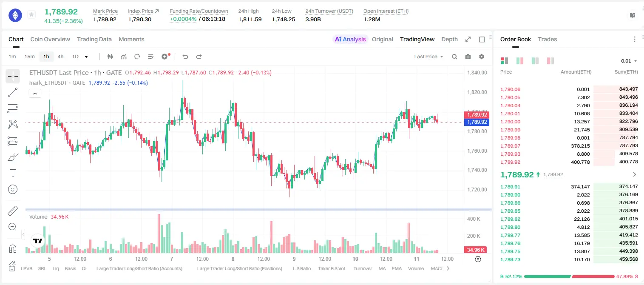The height and width of the screenshot is (285, 644).
Task: Expand more timeframes next to 1D
Action: [86, 57]
